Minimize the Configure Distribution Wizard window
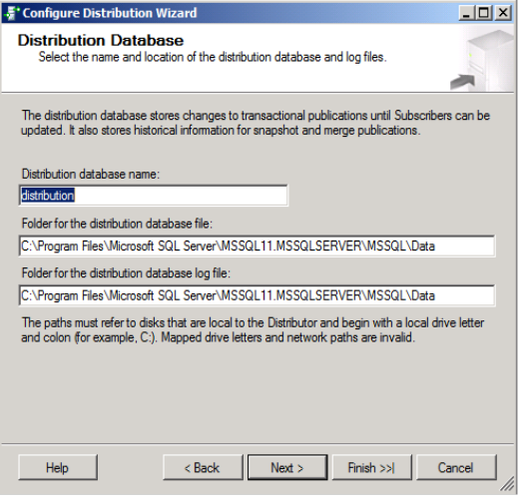 [x=467, y=13]
